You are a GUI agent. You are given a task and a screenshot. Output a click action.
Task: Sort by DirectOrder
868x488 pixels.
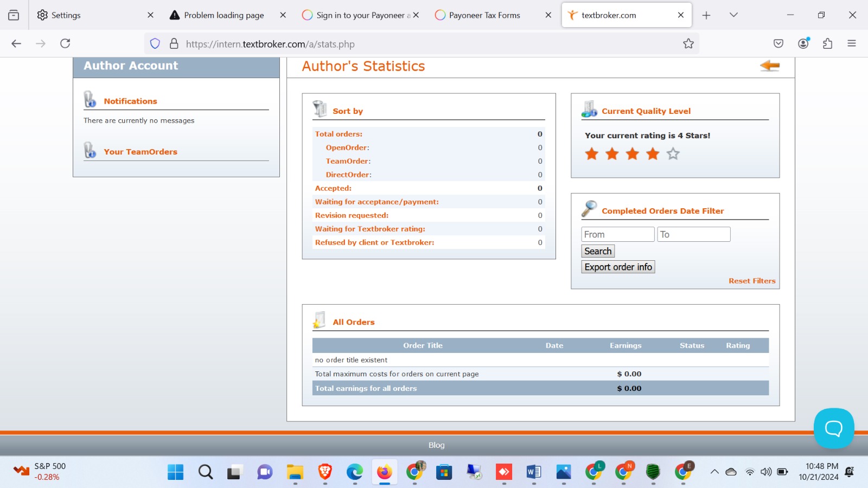coord(348,175)
